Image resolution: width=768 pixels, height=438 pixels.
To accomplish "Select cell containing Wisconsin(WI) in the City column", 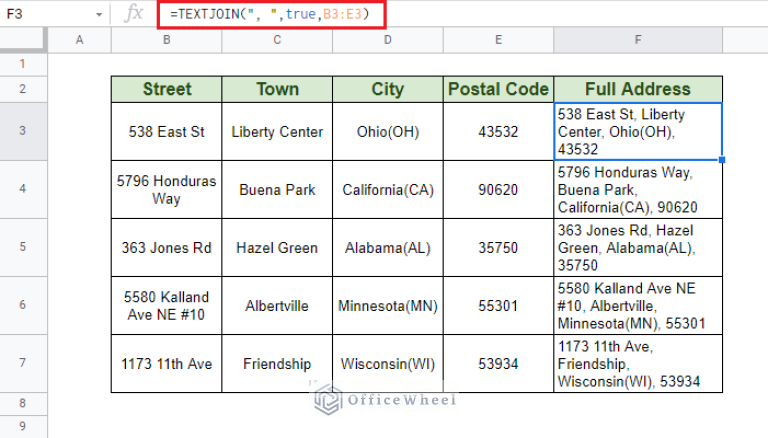I will coord(388,364).
